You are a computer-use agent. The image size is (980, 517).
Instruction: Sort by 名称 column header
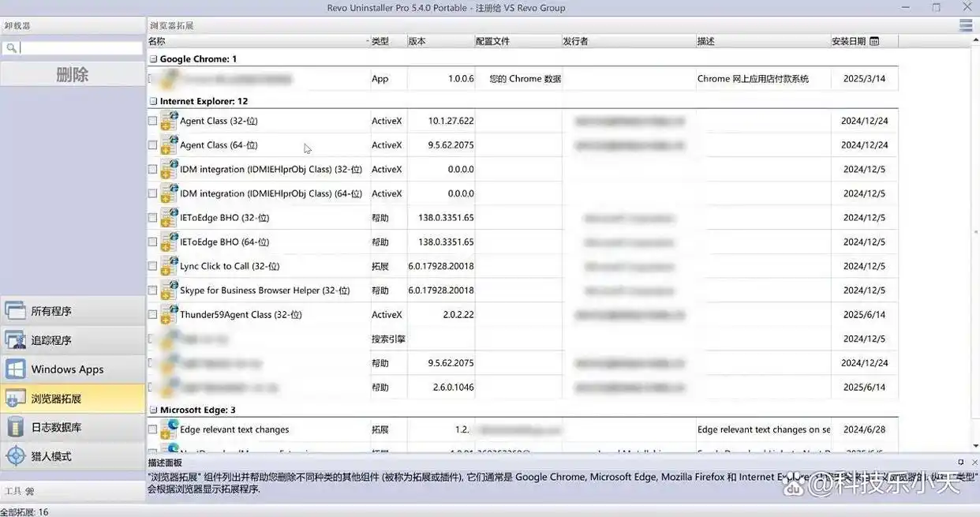pos(258,41)
